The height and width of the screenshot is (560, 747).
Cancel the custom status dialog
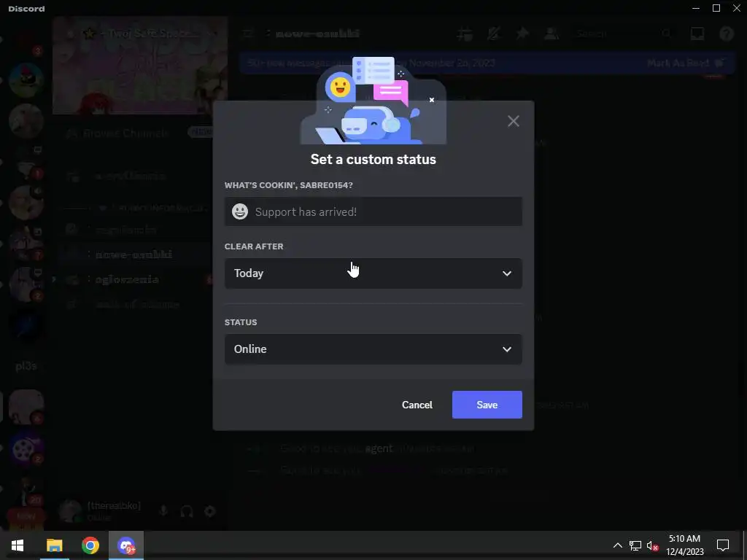pos(417,405)
